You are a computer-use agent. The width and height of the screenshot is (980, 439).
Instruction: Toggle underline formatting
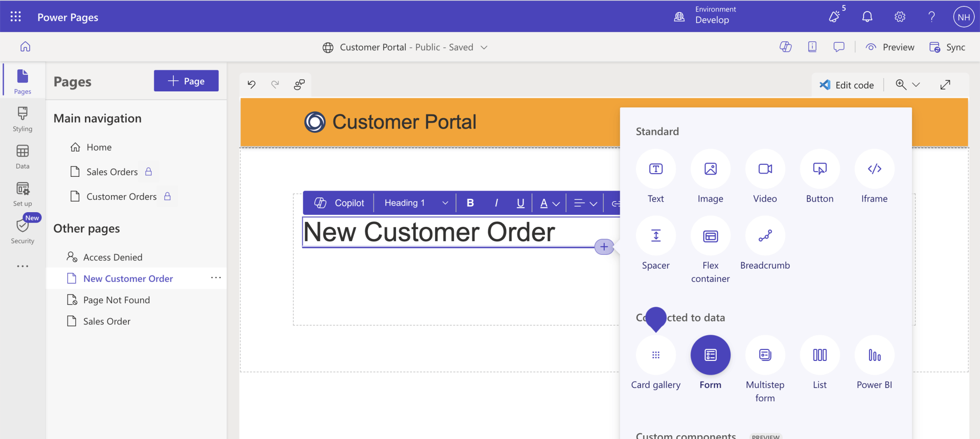(520, 203)
